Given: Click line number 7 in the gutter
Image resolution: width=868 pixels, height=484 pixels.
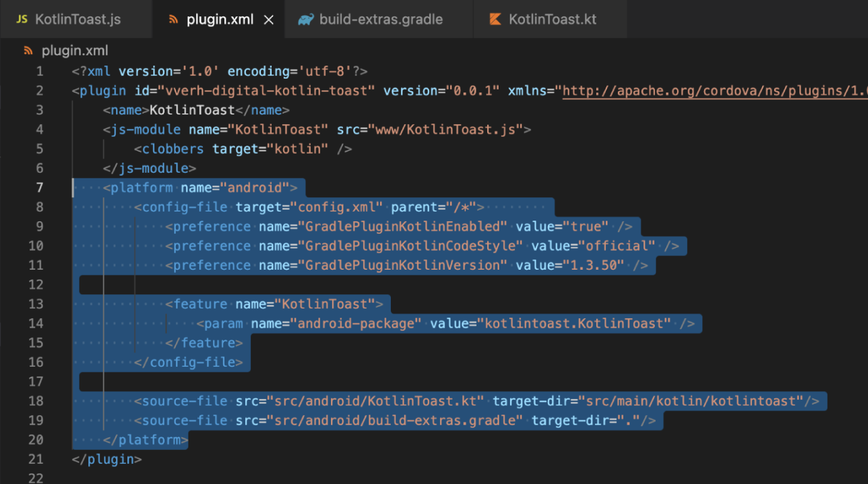Looking at the screenshot, I should [40, 188].
